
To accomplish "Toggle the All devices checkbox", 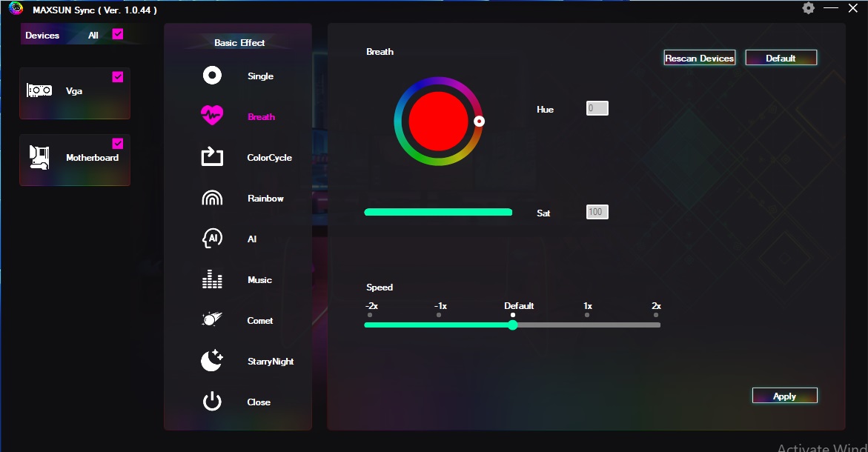I will (117, 34).
